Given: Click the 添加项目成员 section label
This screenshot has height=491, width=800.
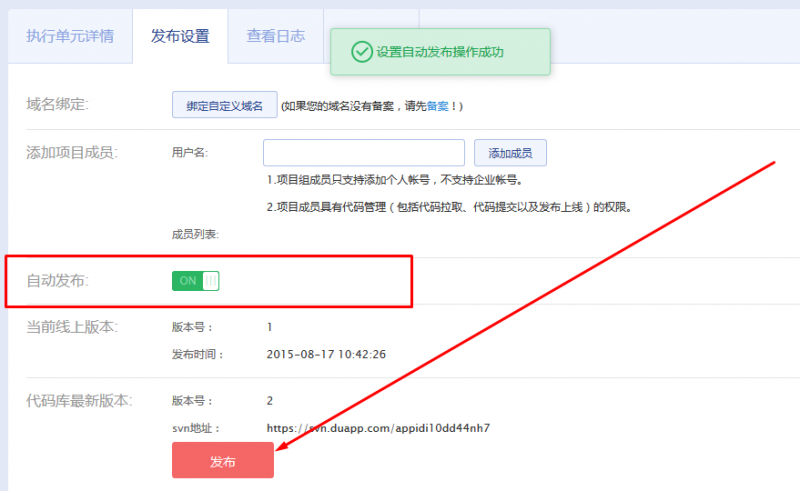Looking at the screenshot, I should coord(72,153).
